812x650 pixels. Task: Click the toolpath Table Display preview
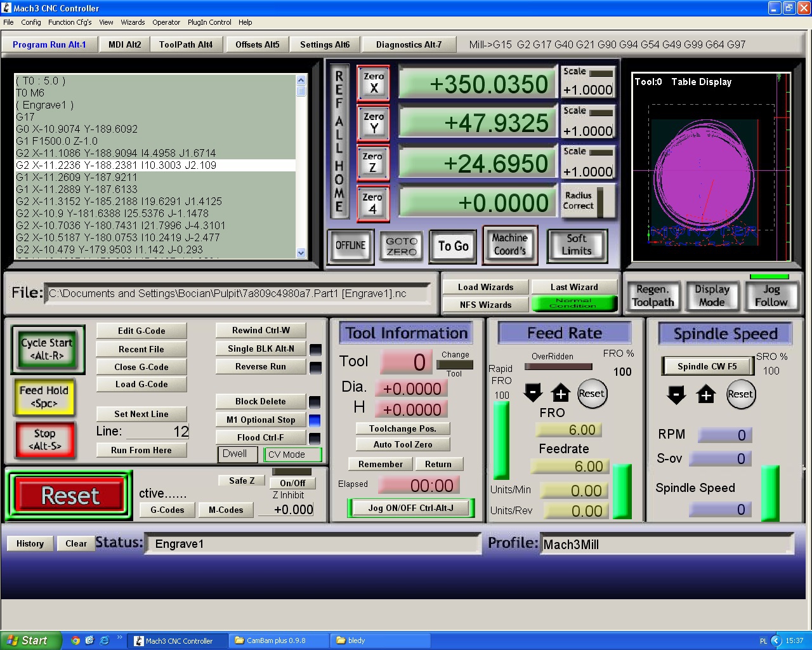[711, 168]
